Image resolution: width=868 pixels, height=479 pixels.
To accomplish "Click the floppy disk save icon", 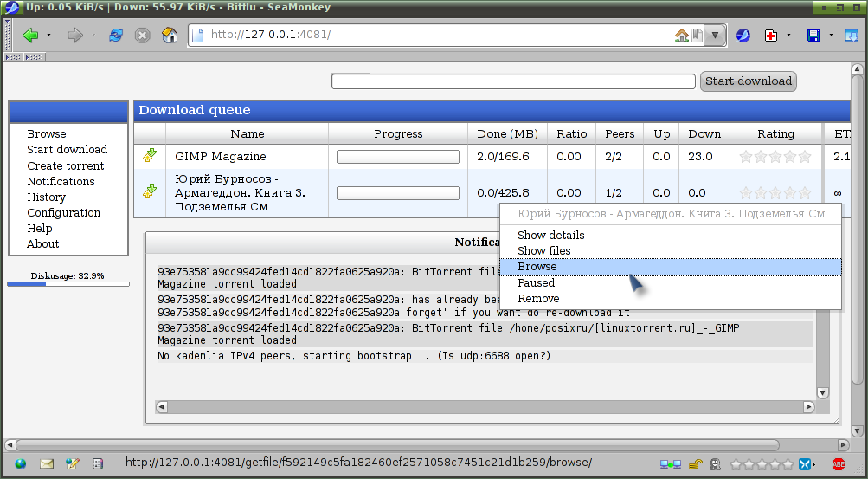I will tap(813, 36).
